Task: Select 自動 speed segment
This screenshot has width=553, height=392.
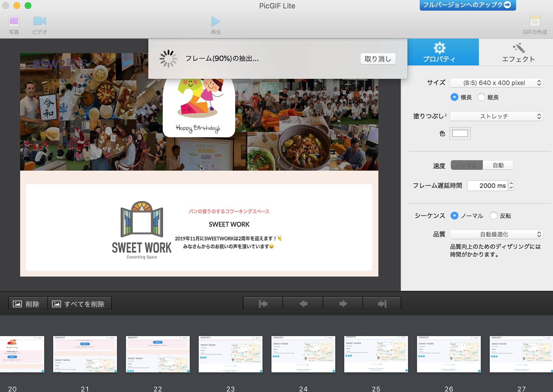Action: (498, 165)
